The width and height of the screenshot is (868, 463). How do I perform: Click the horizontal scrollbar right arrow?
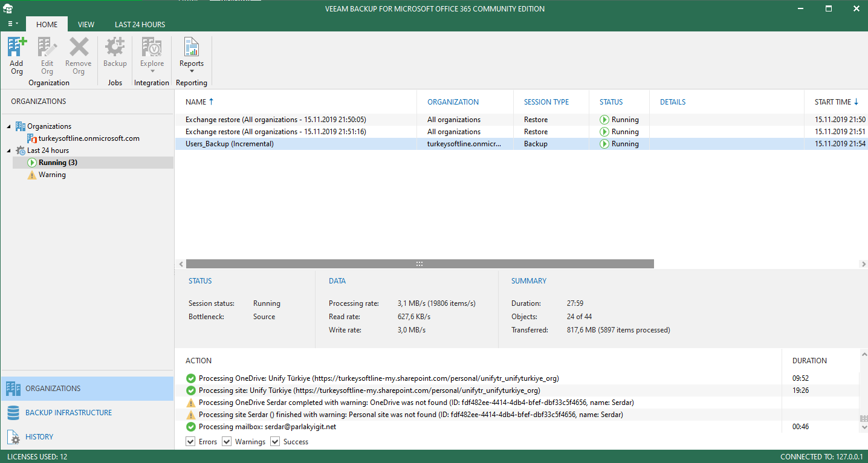(x=863, y=264)
